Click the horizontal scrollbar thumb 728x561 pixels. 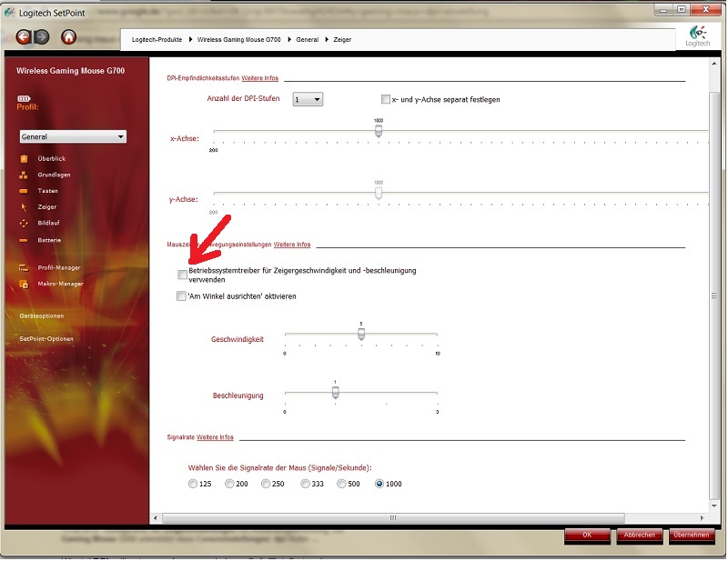[393, 518]
